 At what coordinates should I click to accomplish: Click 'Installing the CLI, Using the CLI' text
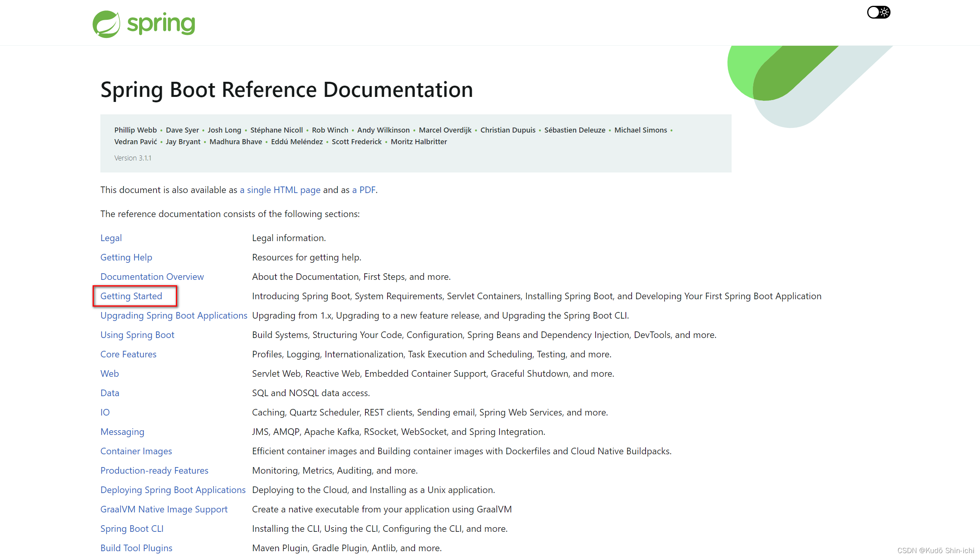pyautogui.click(x=380, y=529)
